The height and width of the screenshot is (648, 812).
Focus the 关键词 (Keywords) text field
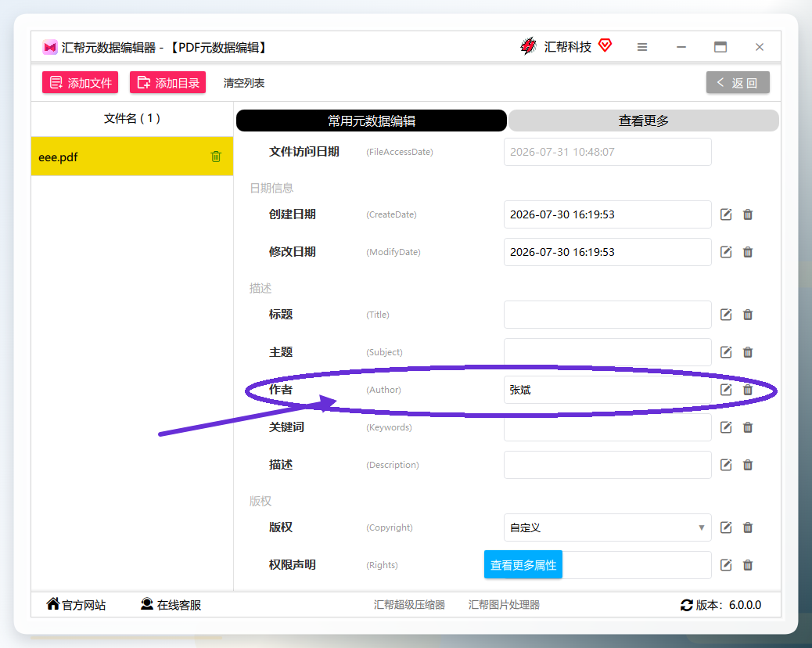(x=608, y=427)
